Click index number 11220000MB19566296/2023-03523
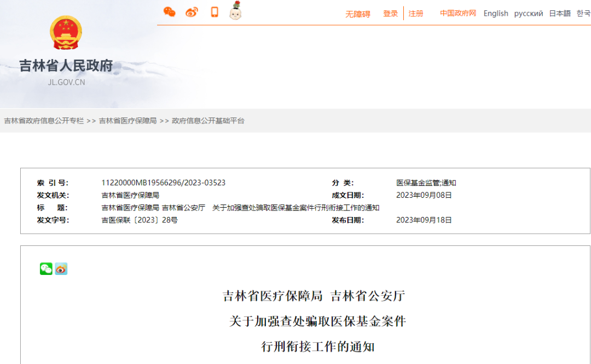 (163, 183)
